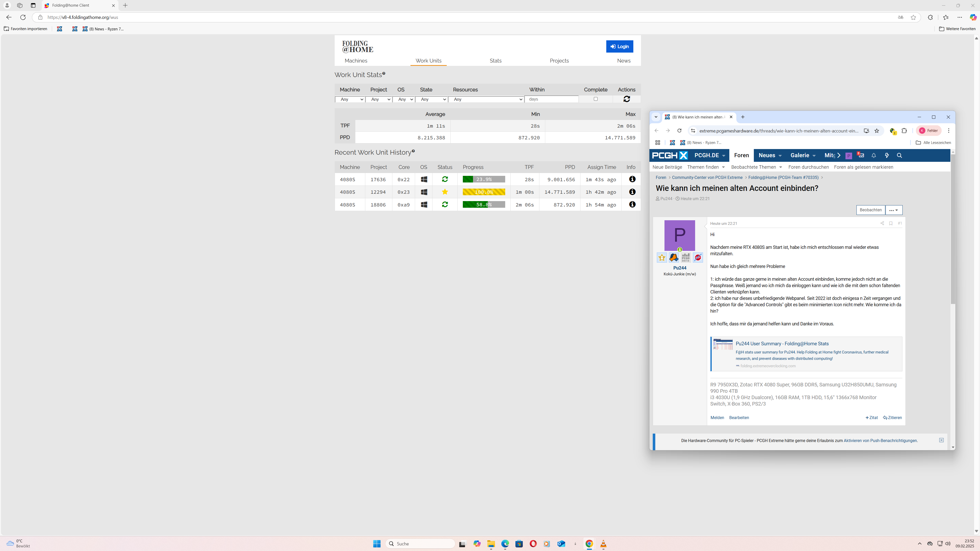This screenshot has height=551, width=980.
Task: Share the forum post via share icon
Action: tap(882, 223)
